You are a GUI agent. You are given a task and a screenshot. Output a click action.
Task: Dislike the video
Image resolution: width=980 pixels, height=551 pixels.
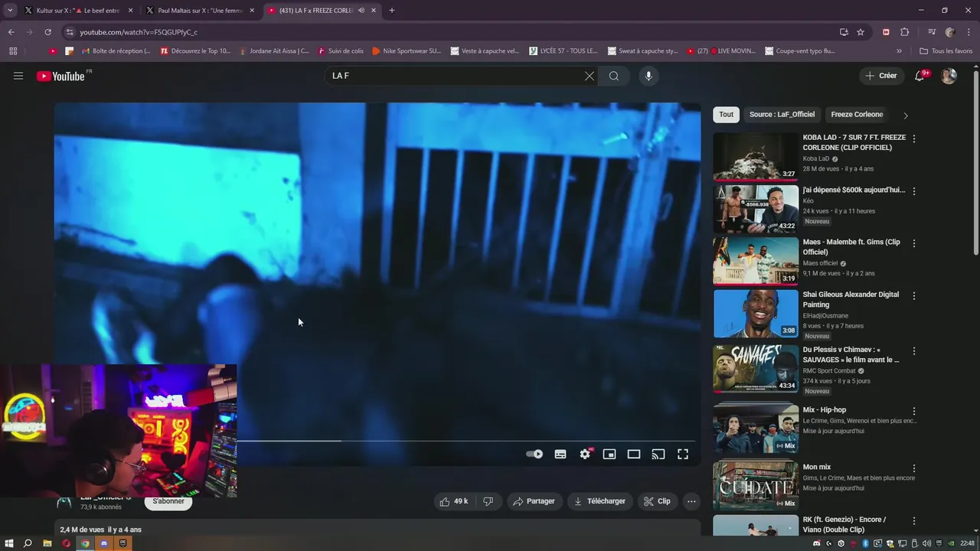tap(488, 501)
